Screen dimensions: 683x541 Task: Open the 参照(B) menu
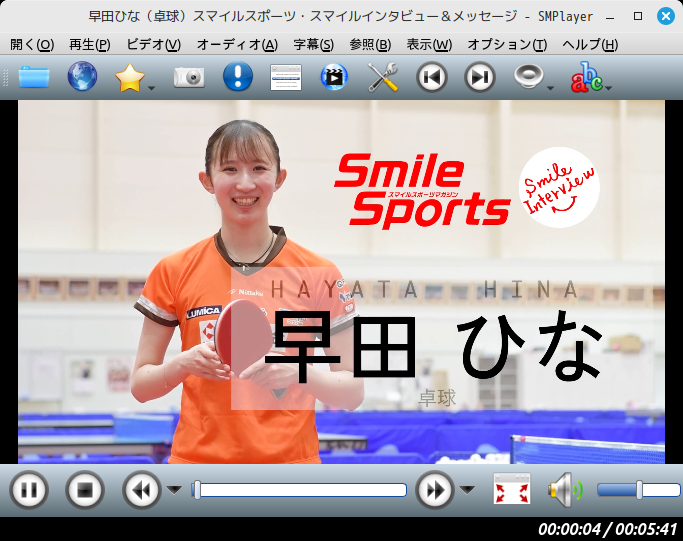(370, 44)
